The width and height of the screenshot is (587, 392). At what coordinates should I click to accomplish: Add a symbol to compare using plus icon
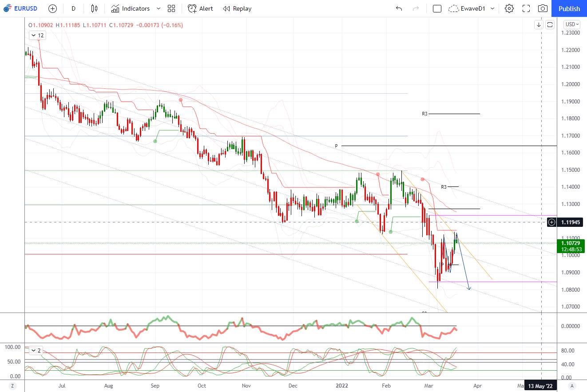[52, 8]
